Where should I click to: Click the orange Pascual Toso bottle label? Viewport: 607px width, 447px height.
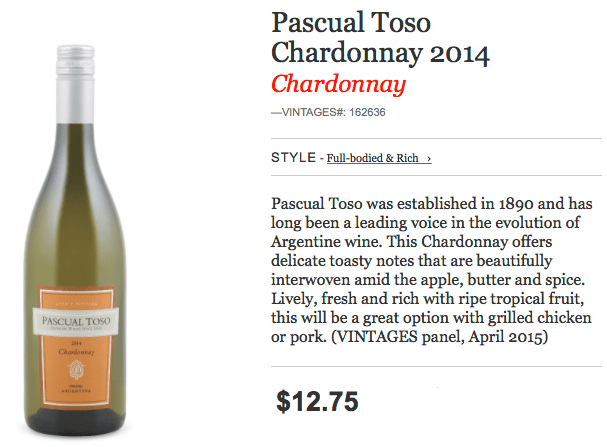[x=76, y=347]
